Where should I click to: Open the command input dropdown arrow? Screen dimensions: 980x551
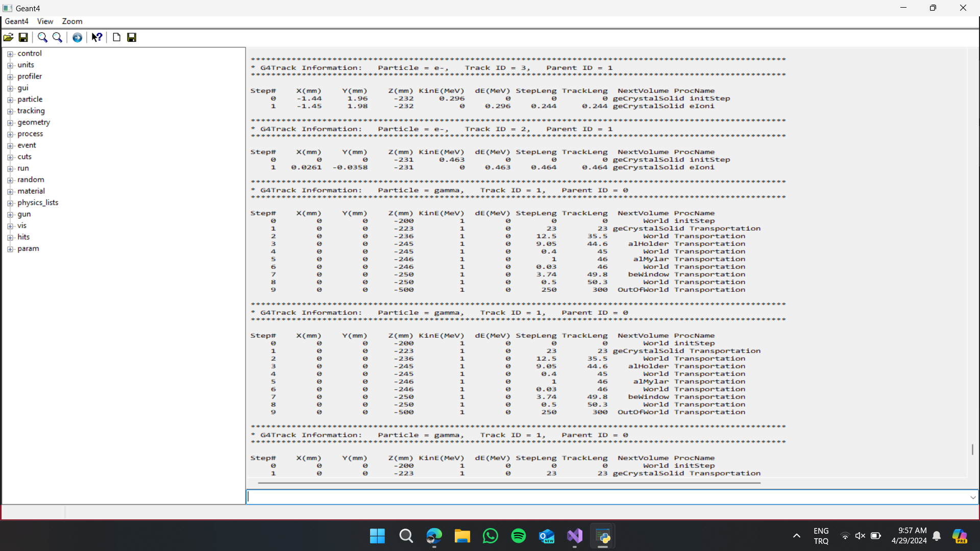click(972, 497)
